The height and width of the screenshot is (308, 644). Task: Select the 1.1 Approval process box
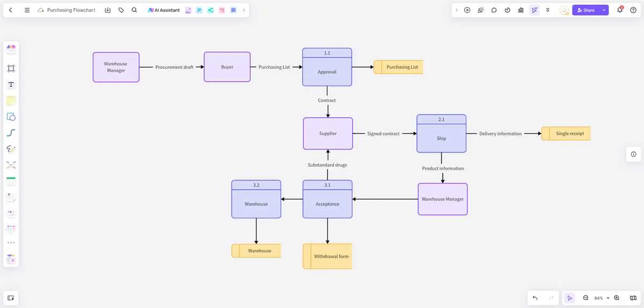coord(327,67)
